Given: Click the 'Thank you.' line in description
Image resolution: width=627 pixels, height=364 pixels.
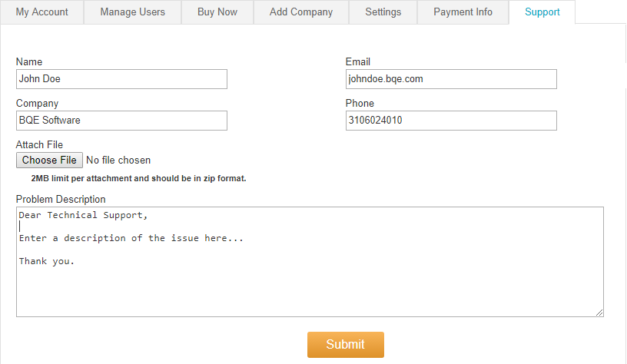Looking at the screenshot, I should pyautogui.click(x=47, y=261).
